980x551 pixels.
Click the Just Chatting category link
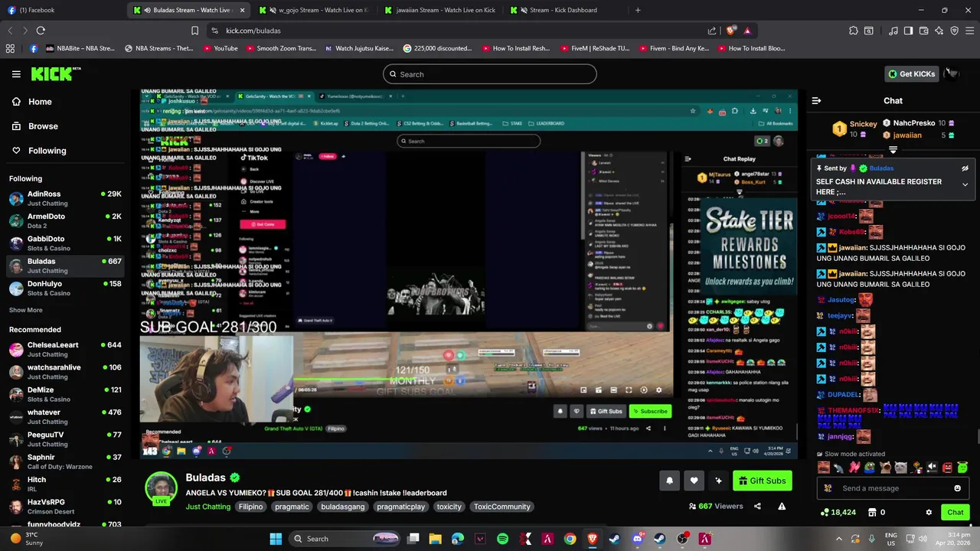[x=207, y=507]
